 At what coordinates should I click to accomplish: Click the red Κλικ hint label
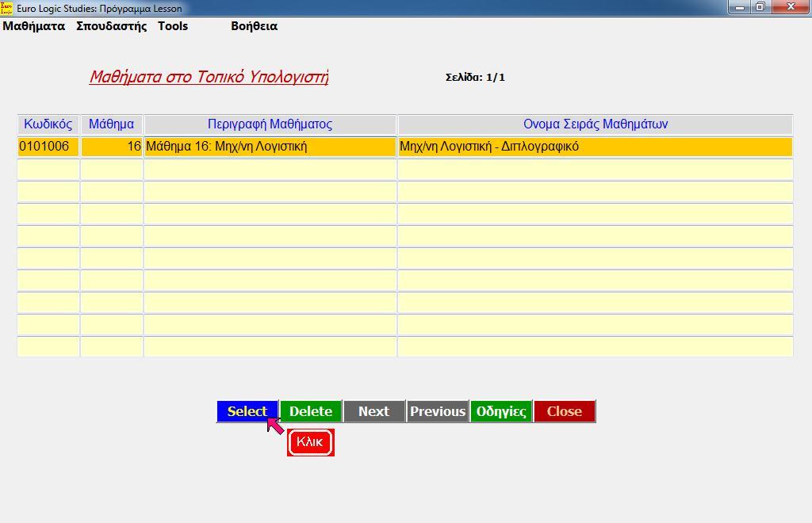coord(310,442)
